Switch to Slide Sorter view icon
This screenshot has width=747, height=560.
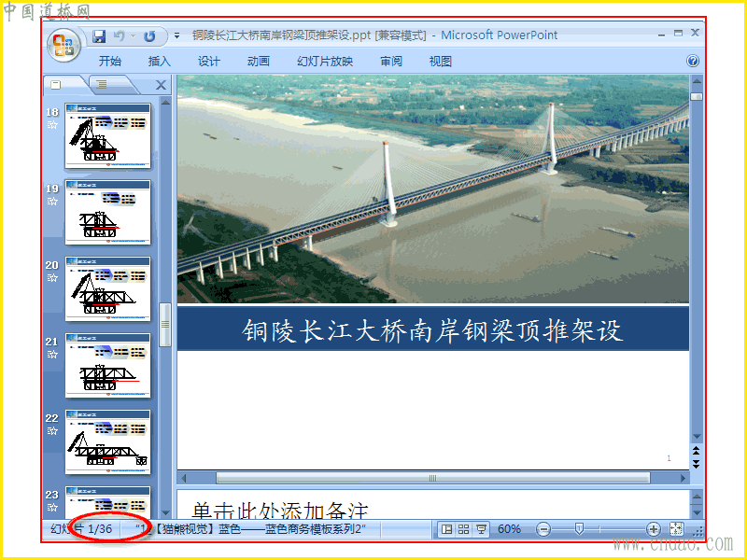463,529
